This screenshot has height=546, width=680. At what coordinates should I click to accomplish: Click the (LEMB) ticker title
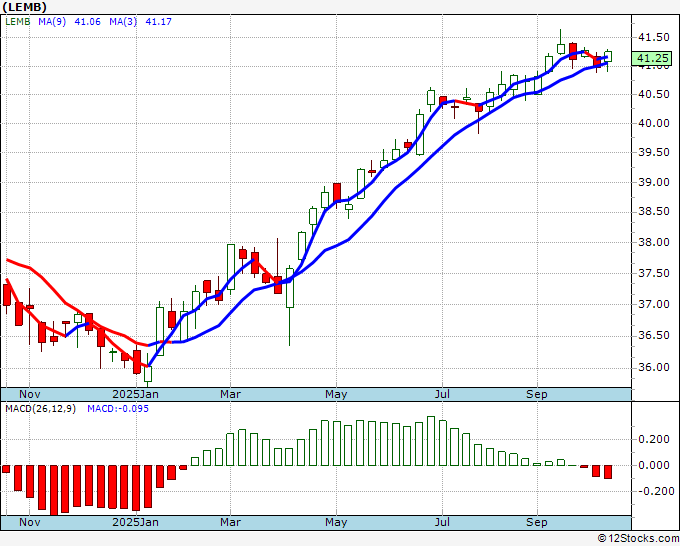click(25, 7)
